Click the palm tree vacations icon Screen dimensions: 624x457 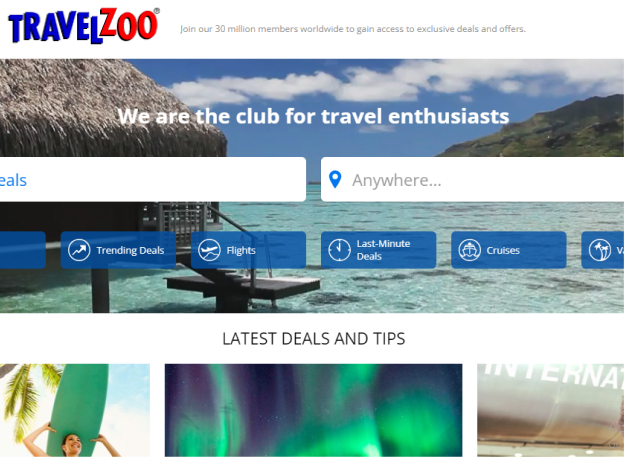tap(600, 250)
